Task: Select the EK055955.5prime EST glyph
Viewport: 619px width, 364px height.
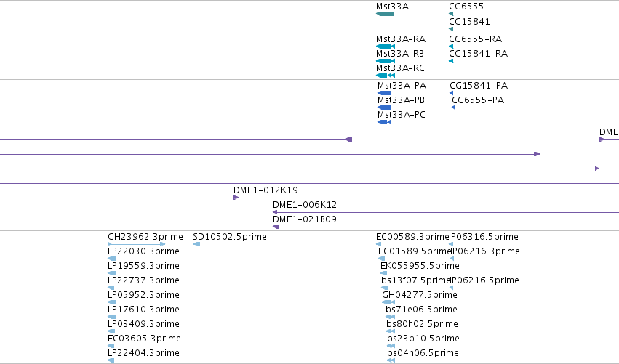Action: [384, 273]
